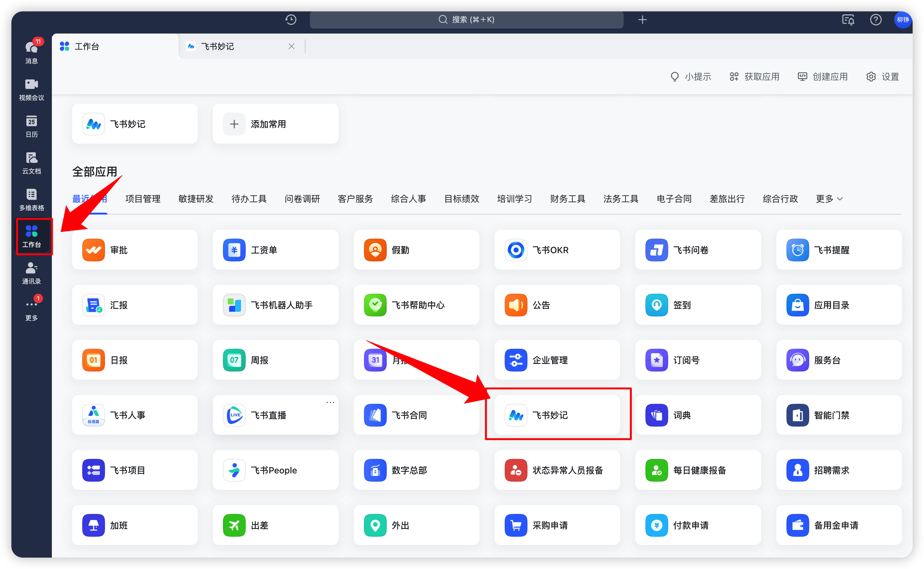Screen dimensions: 924x569
Task: Open the 飞书人事 app
Action: [x=135, y=415]
